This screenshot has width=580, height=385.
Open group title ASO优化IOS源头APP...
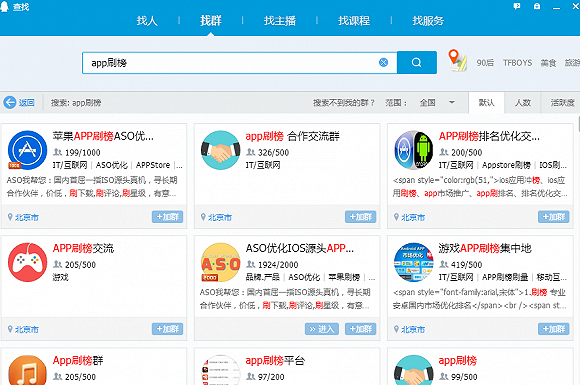[300, 248]
